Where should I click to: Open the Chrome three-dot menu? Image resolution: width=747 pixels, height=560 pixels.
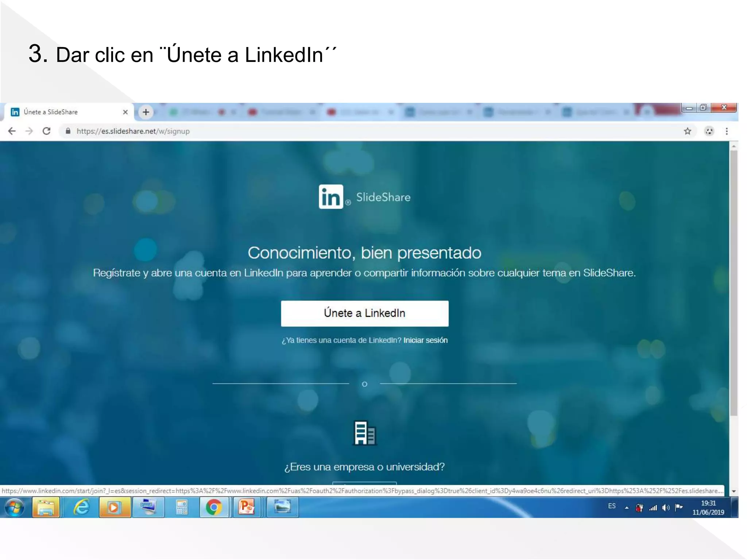727,131
